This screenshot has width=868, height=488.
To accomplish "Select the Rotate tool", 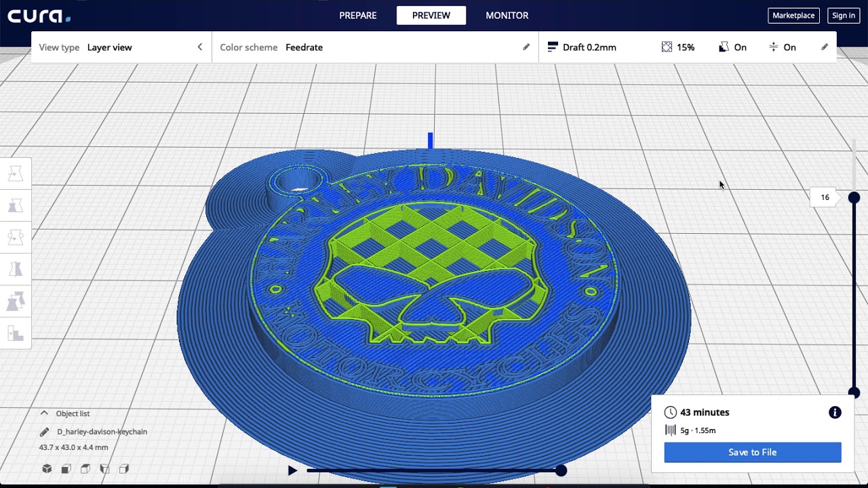I will pyautogui.click(x=15, y=237).
